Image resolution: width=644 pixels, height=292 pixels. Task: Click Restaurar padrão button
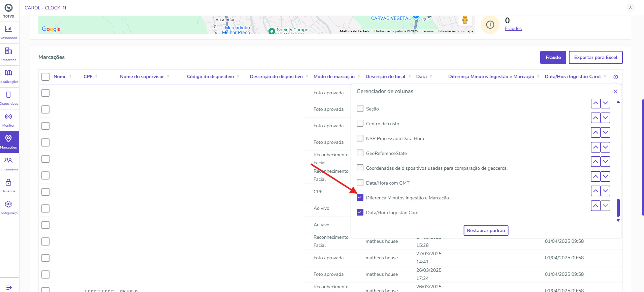pos(486,230)
